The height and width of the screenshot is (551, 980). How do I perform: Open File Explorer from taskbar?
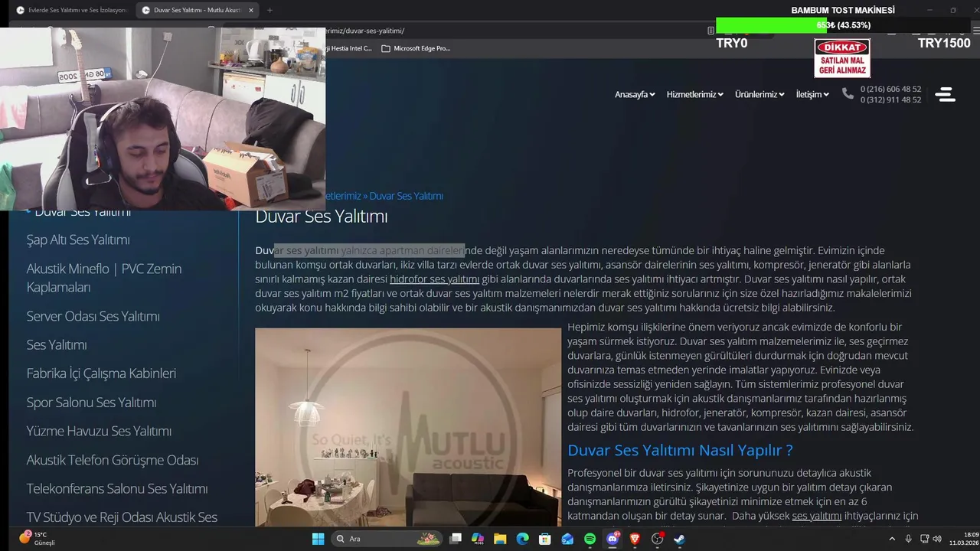pos(500,539)
